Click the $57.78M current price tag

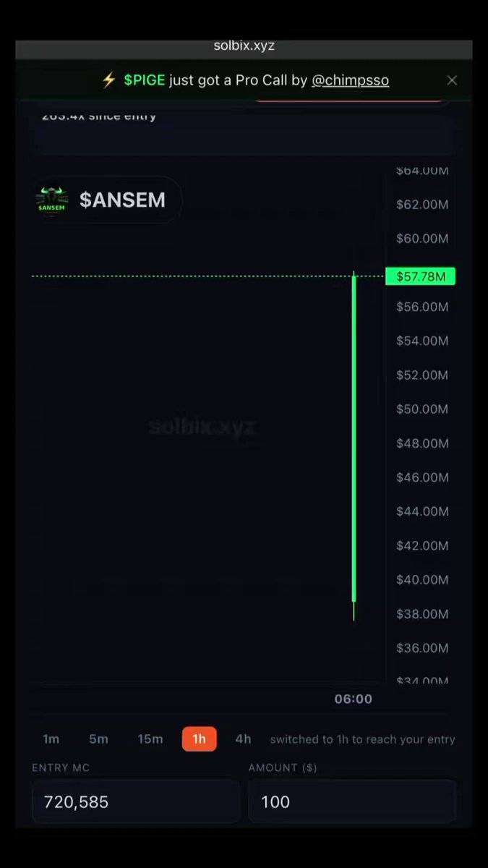[420, 276]
